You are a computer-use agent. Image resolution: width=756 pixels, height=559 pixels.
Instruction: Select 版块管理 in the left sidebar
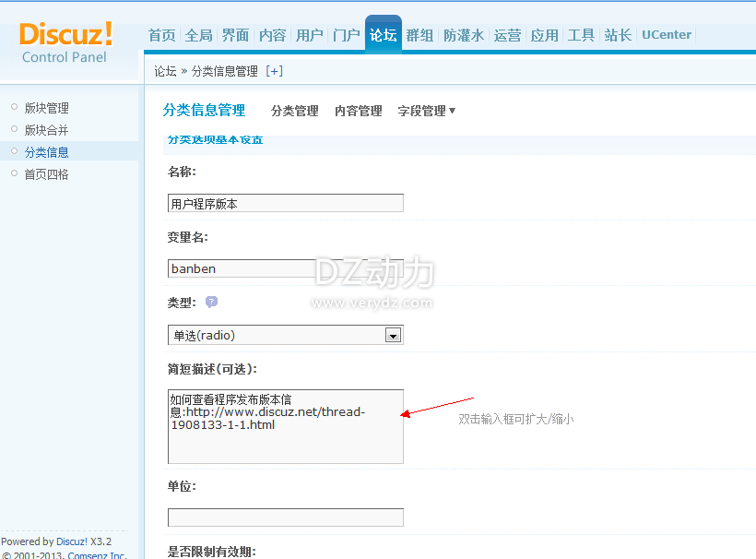[46, 108]
